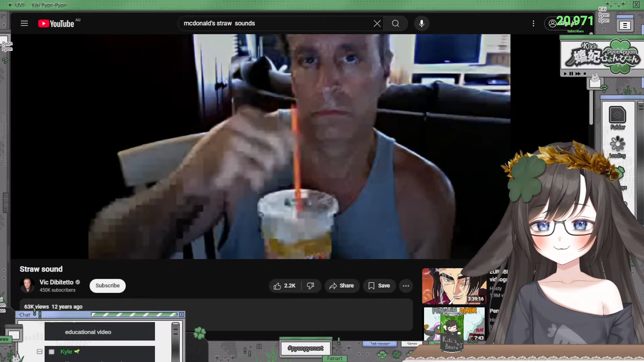The width and height of the screenshot is (644, 362).
Task: Start voice search with microphone
Action: pyautogui.click(x=422, y=23)
